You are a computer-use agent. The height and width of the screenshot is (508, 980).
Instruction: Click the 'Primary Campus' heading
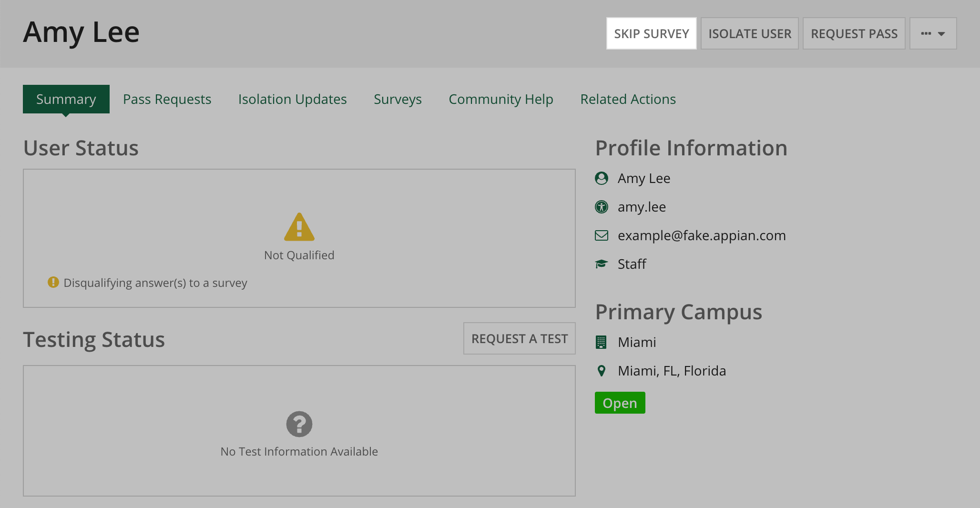pos(679,312)
